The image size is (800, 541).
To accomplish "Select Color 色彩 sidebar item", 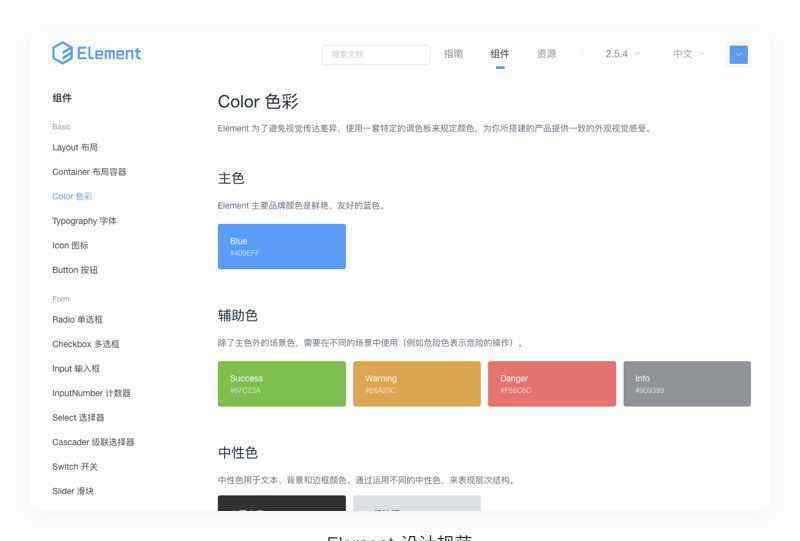I will pos(72,196).
